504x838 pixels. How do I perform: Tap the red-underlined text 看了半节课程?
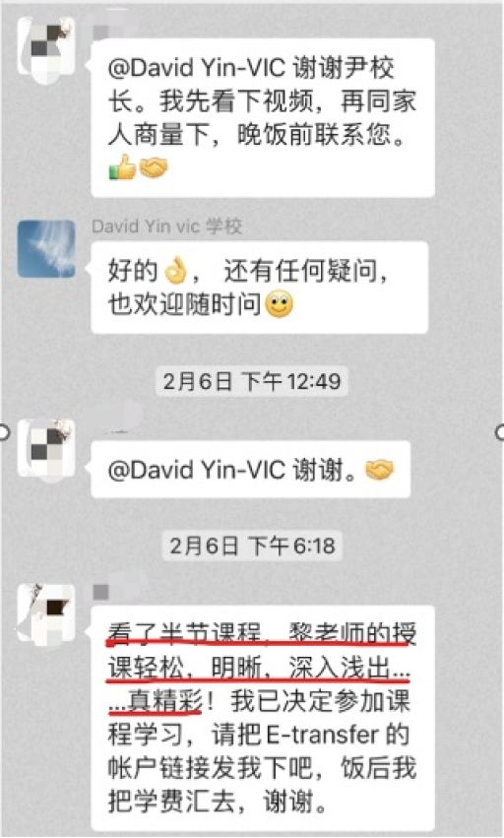184,634
